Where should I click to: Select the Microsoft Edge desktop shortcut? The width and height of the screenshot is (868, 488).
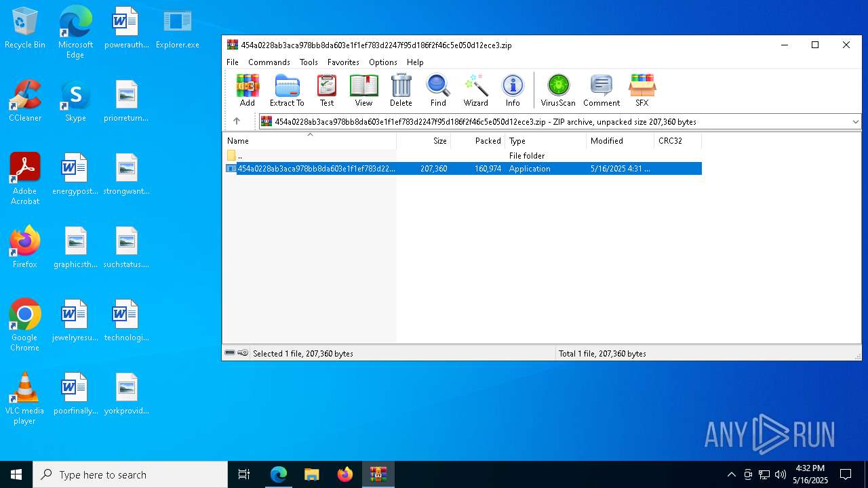pos(75,33)
